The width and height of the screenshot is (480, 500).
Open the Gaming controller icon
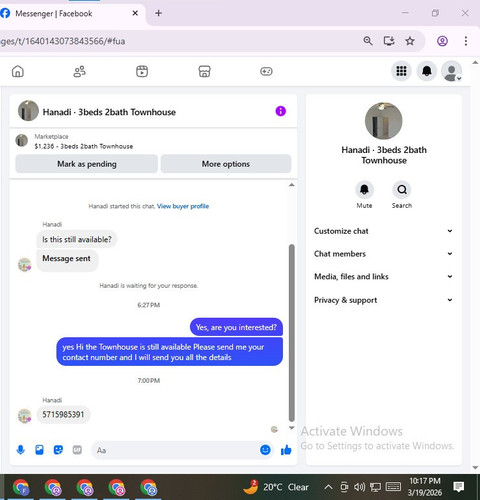(266, 71)
